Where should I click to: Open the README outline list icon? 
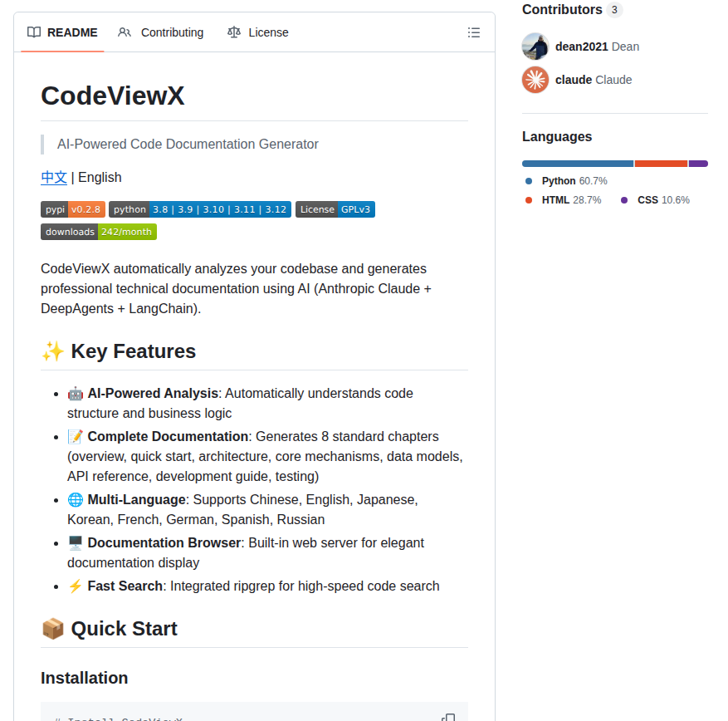click(x=474, y=32)
